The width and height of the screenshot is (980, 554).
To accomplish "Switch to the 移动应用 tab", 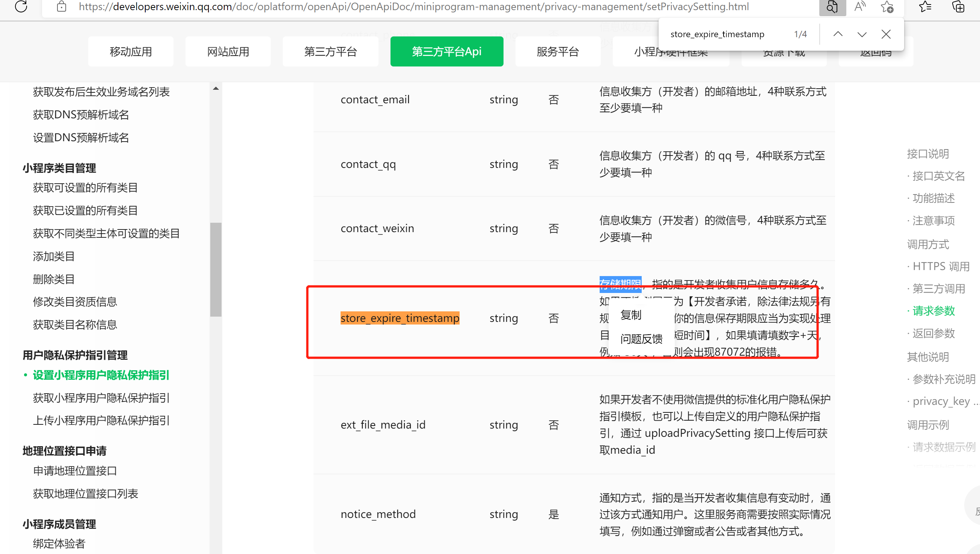I will [x=131, y=51].
